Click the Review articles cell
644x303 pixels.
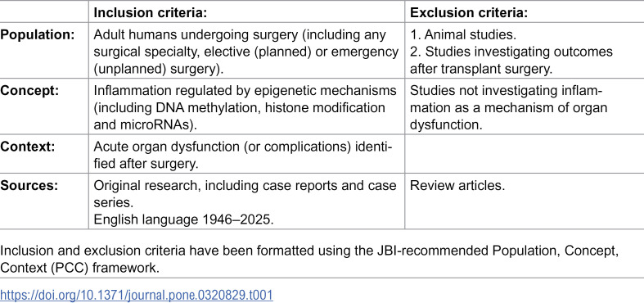(525, 201)
